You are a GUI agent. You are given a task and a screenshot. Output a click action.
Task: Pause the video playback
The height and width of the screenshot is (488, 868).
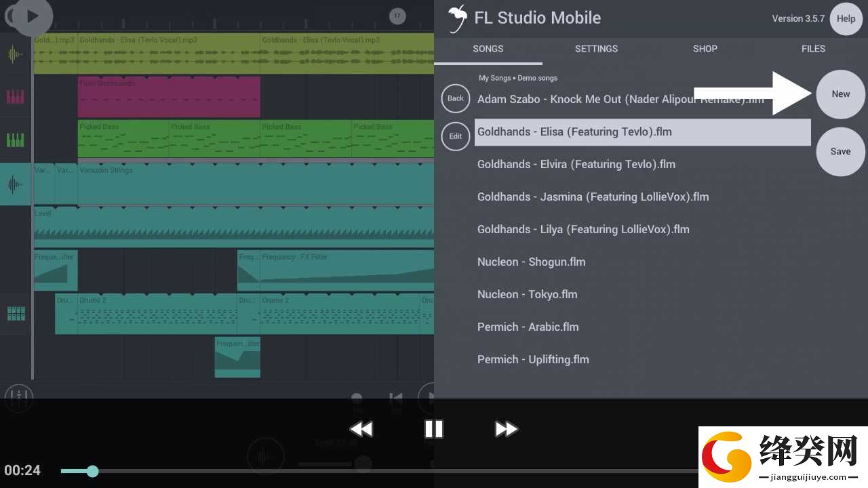click(433, 429)
